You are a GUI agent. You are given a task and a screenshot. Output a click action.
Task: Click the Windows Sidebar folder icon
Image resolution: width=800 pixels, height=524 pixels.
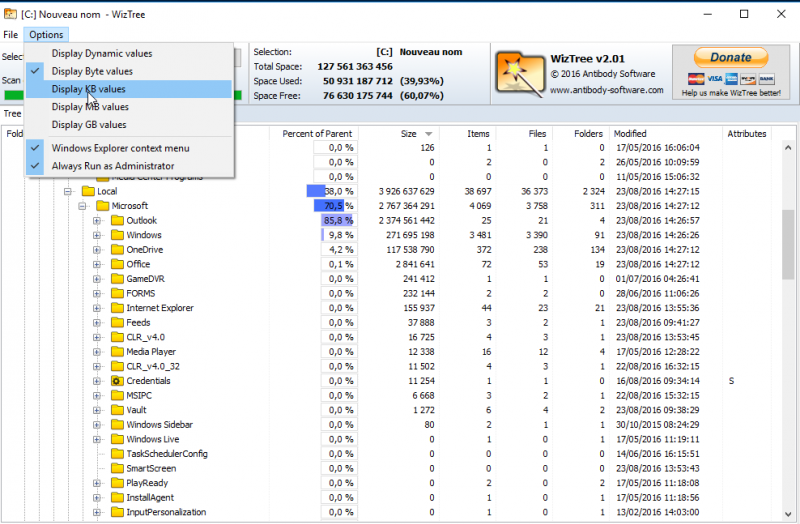click(116, 424)
